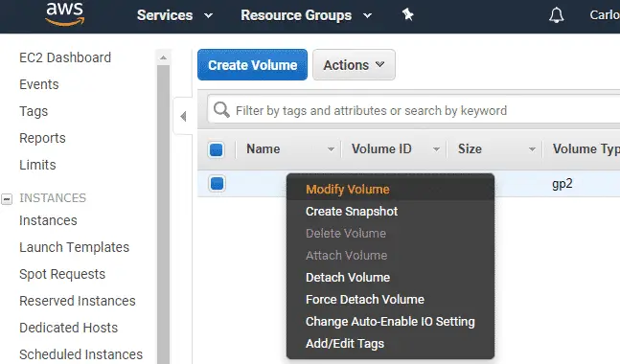
Task: Click the AWS logo home icon
Action: 65,14
